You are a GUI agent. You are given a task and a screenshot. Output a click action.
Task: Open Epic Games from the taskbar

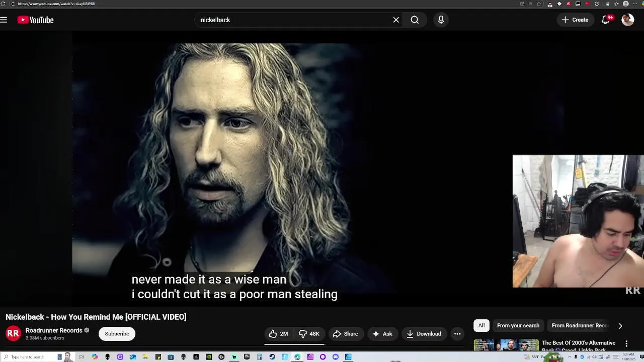coord(247,357)
